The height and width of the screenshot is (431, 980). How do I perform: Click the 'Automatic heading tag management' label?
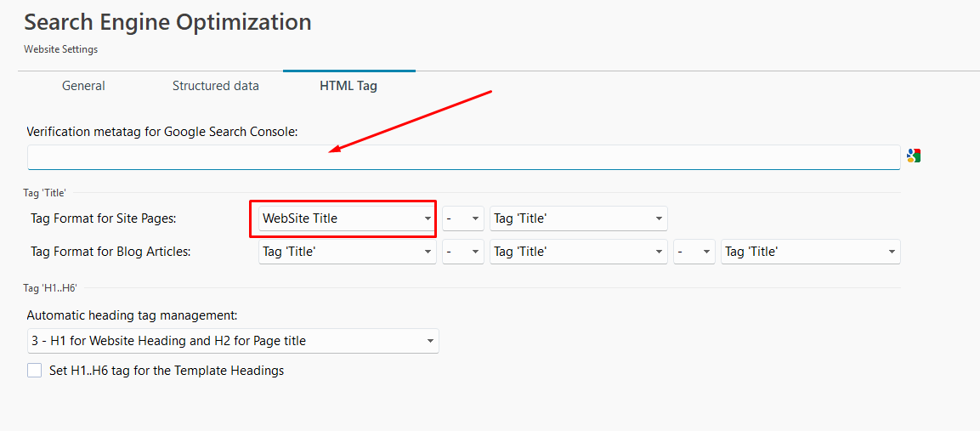tap(132, 315)
